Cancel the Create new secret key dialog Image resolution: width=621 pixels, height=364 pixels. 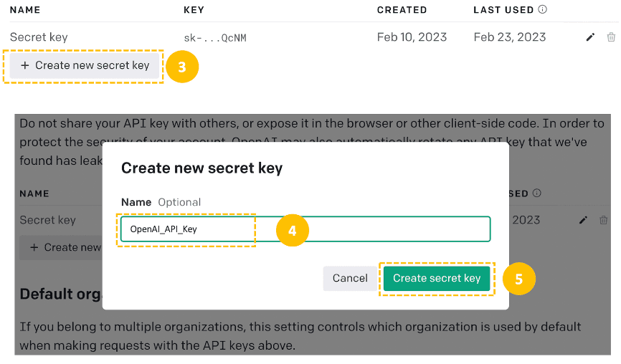pos(349,279)
